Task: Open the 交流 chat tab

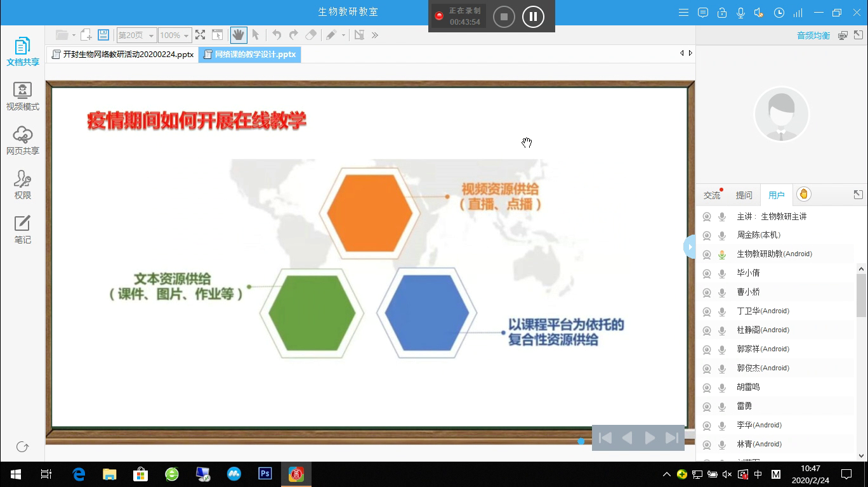Action: click(x=712, y=195)
